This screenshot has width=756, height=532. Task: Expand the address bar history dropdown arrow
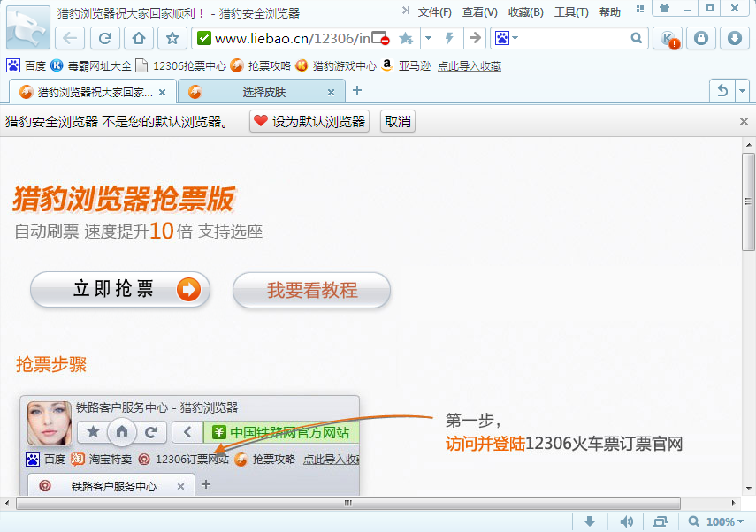pos(428,38)
